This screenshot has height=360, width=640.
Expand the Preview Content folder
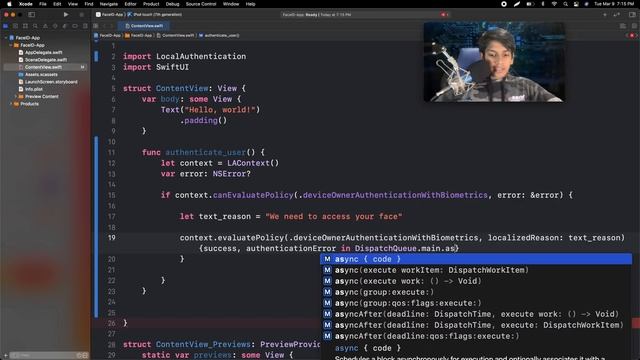[x=16, y=96]
